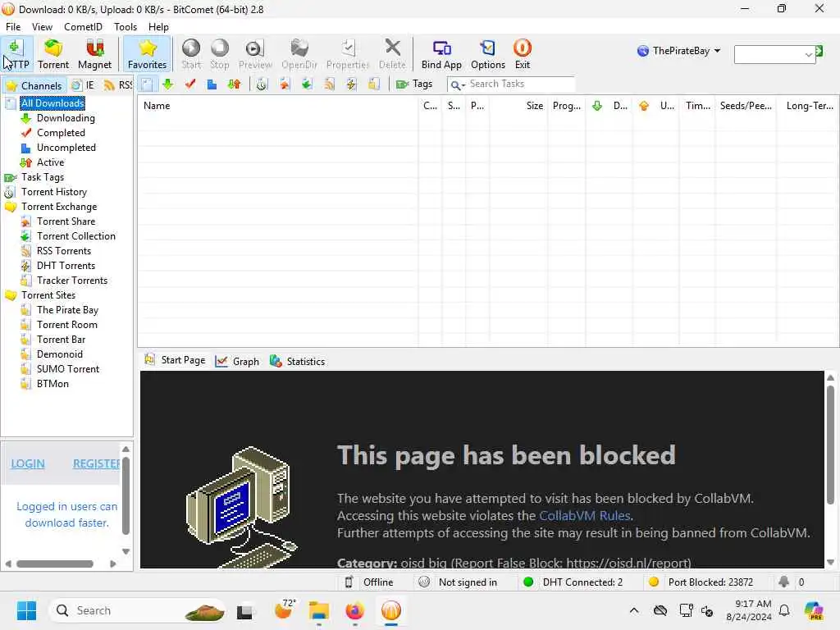Toggle Completed filter red checkmark in filter bar
The image size is (840, 630).
(190, 84)
